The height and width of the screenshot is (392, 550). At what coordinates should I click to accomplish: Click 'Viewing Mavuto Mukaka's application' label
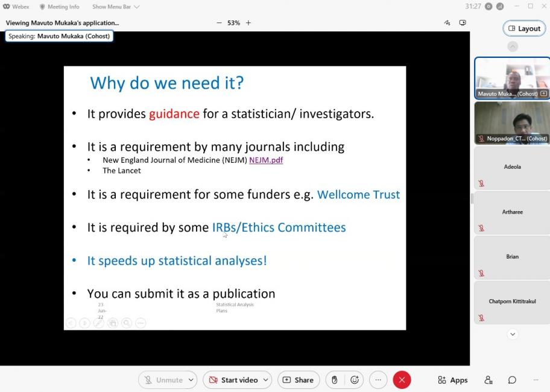[63, 23]
